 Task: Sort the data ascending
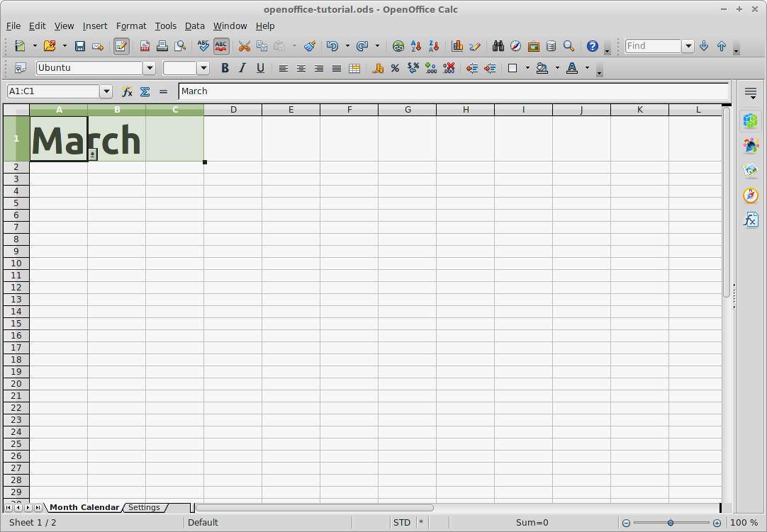[x=415, y=46]
